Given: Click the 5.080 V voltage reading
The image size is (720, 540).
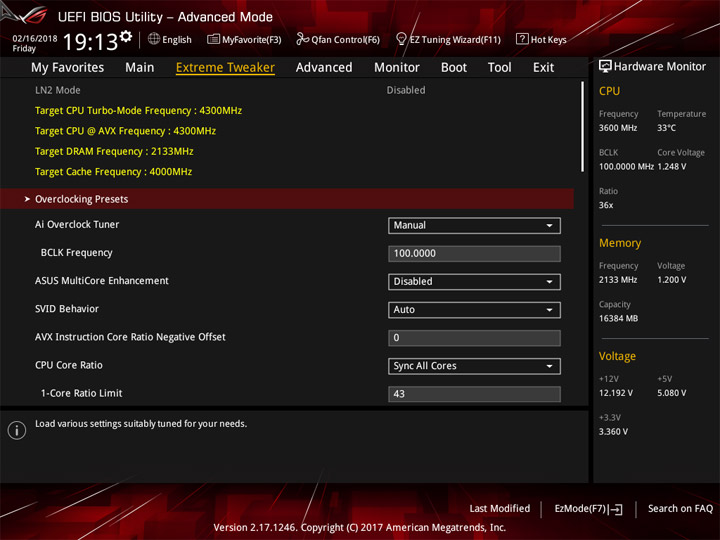Looking at the screenshot, I should pos(671,393).
